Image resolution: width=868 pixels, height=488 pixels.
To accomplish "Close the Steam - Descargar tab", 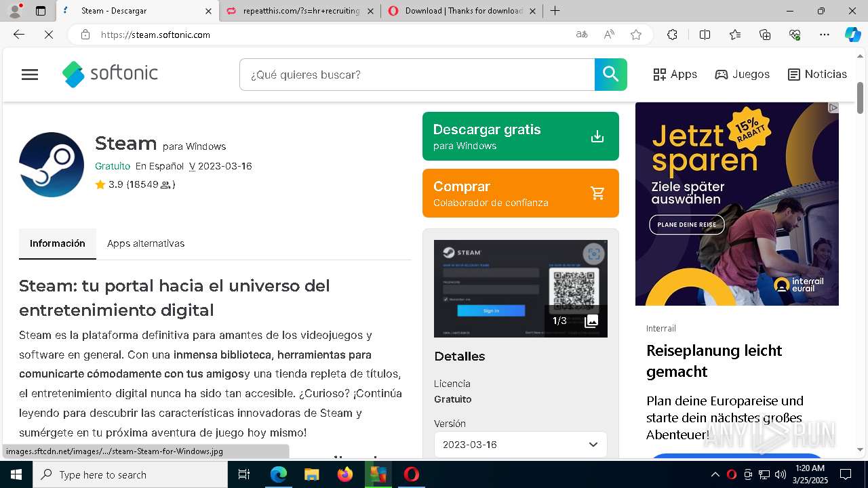I will pos(208,11).
